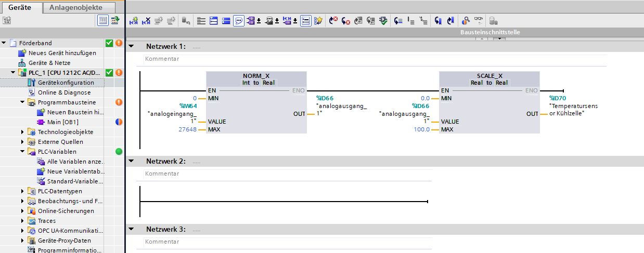Open Gerätekonfiguration in the project tree
644x253 pixels.
click(66, 83)
